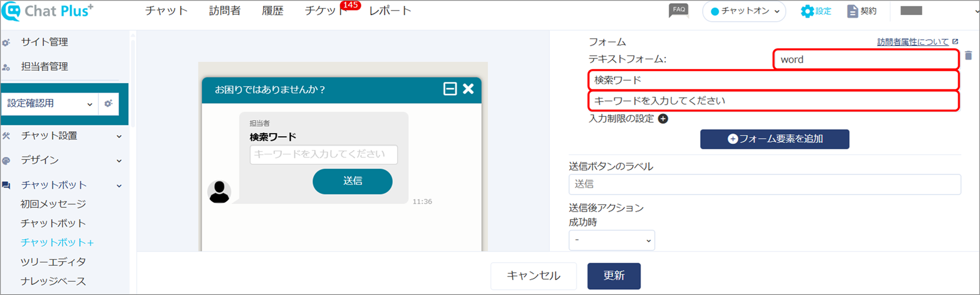Image resolution: width=980 pixels, height=295 pixels.
Task: Select ツリーエディタ in sidebar
Action: (53, 262)
